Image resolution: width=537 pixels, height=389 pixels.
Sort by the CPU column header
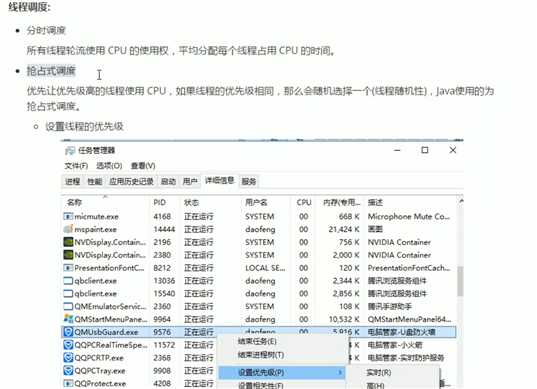coord(304,203)
